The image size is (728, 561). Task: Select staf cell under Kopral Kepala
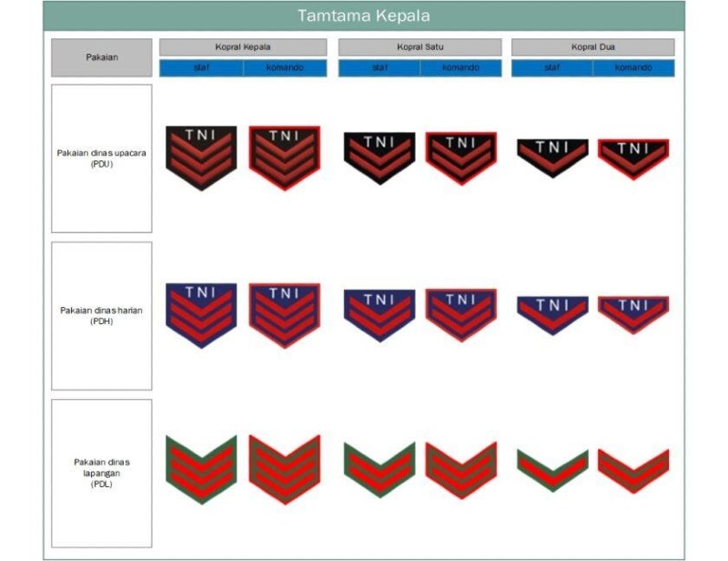[201, 68]
